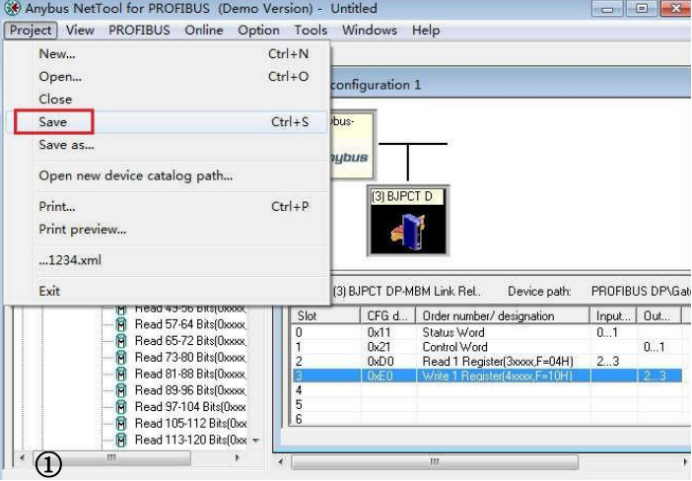
Task: Click the Anybus NetTool app icon in title bar
Action: tap(11, 8)
